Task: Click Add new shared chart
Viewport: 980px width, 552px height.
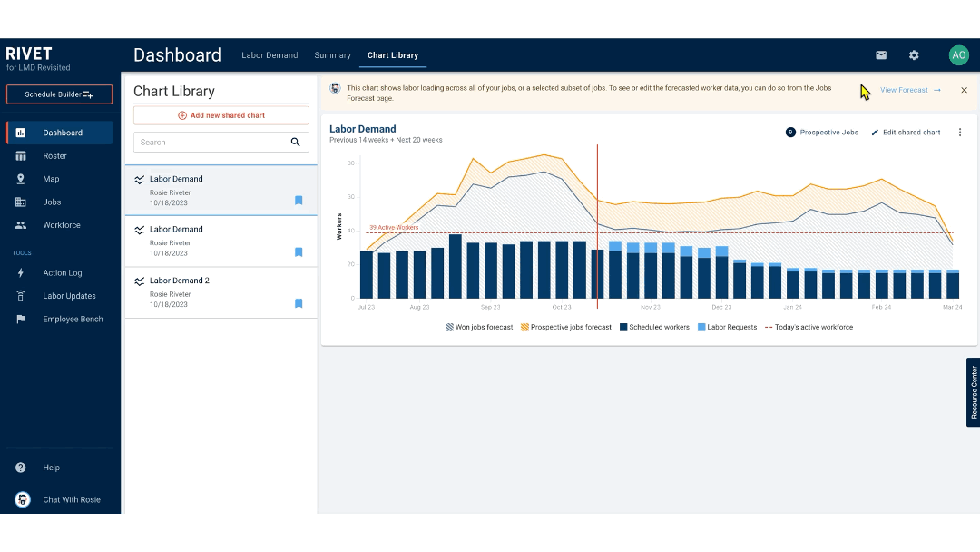Action: tap(220, 114)
